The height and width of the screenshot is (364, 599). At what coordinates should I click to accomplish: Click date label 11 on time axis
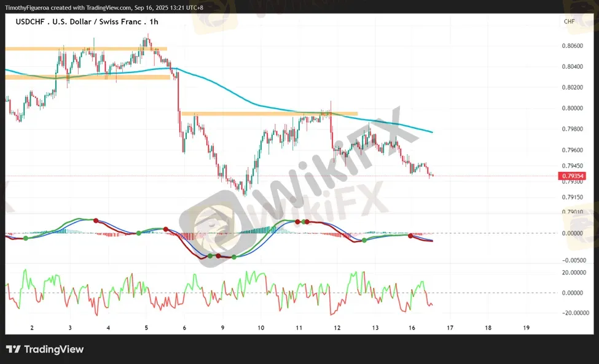click(299, 328)
